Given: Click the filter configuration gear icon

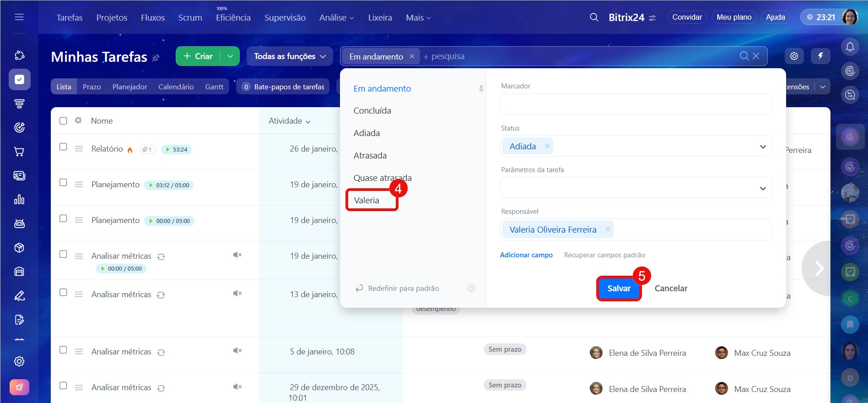Looking at the screenshot, I should [x=471, y=288].
